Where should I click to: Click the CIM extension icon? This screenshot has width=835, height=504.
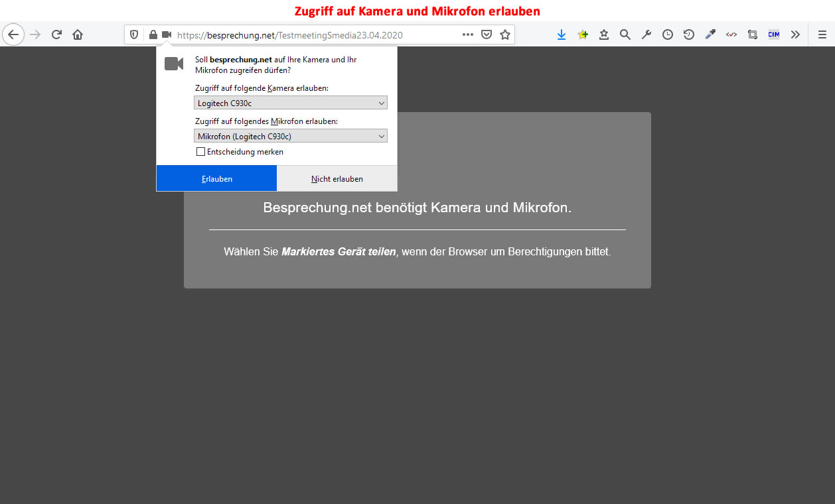774,34
